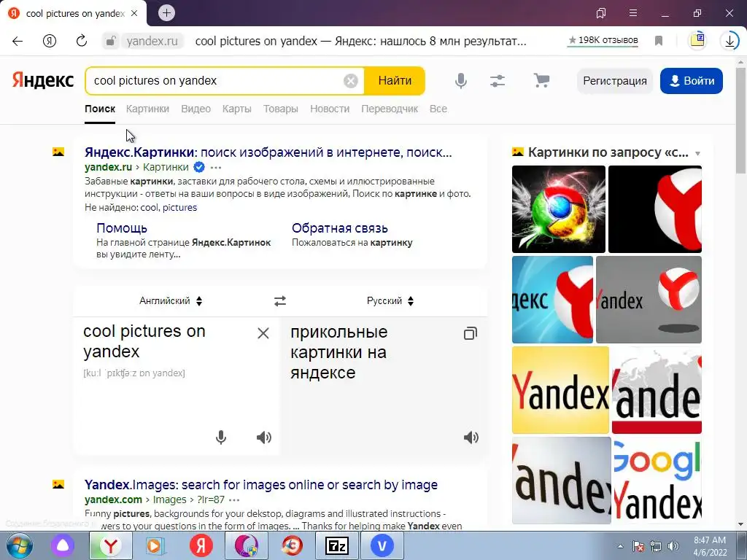
Task: Open the gray Yandex browser logo thumbnail
Action: (649, 300)
